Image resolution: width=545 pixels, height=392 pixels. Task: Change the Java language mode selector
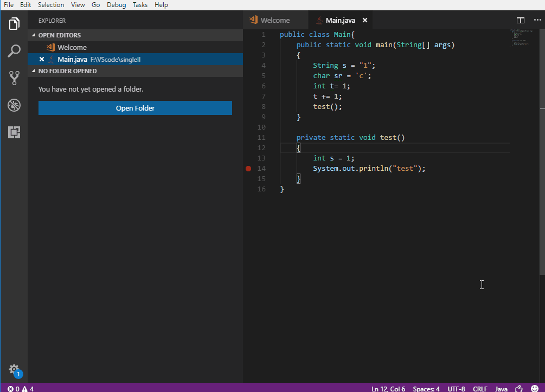(x=501, y=388)
